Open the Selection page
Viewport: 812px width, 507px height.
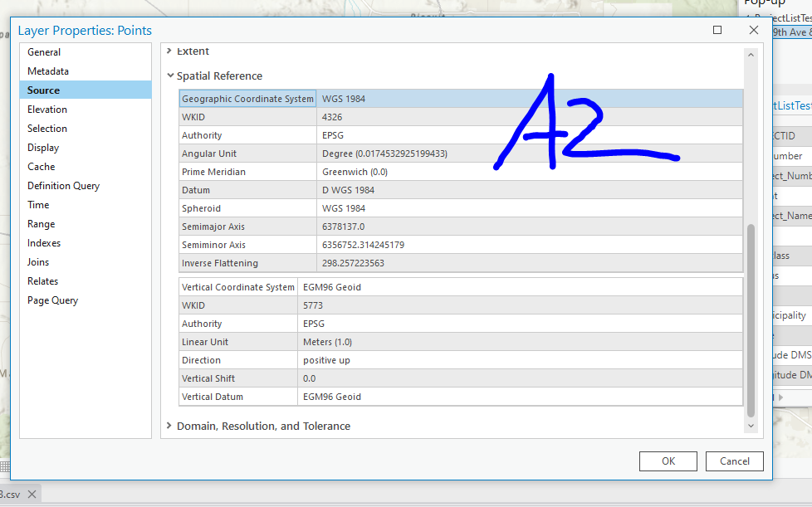[x=86, y=129]
